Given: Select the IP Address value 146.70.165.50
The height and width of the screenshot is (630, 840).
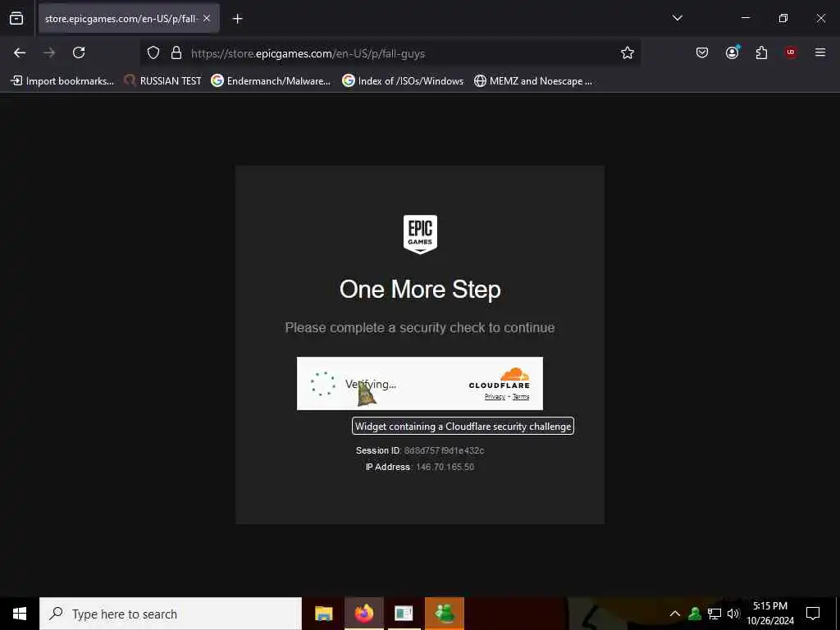Looking at the screenshot, I should pyautogui.click(x=445, y=467).
